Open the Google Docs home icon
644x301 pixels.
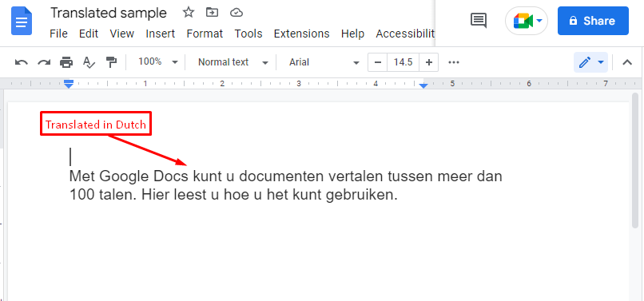point(22,22)
